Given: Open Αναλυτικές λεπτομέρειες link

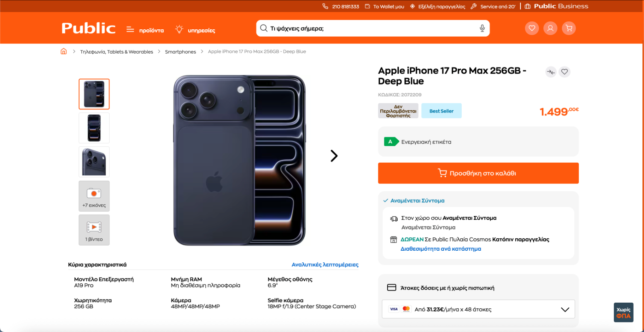Looking at the screenshot, I should (325, 264).
